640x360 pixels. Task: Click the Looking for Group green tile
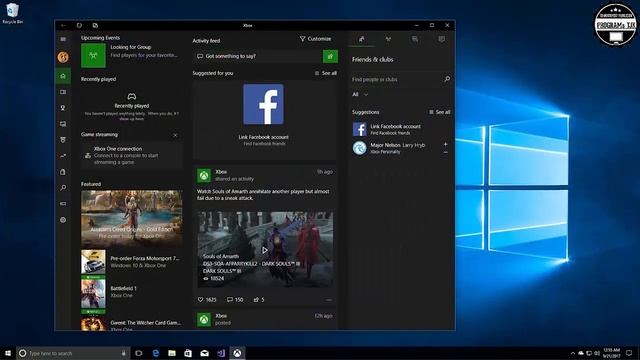(93, 56)
